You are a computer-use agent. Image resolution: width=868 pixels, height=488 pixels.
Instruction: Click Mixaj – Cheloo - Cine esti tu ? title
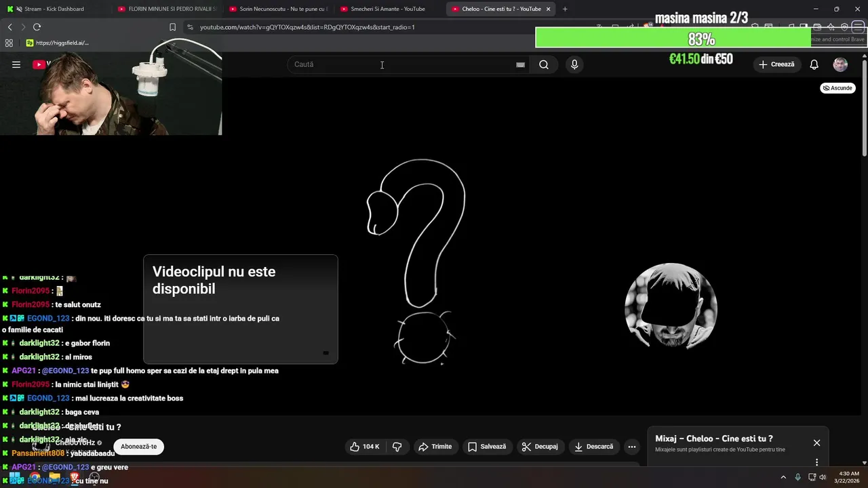714,439
